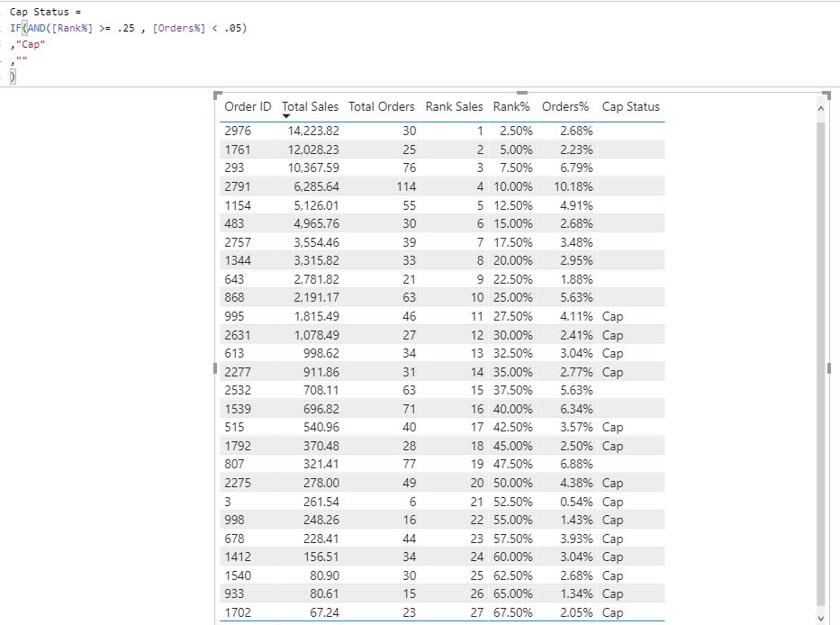The width and height of the screenshot is (840, 625).
Task: Click the "Cap" string in the formula
Action: tap(31, 44)
